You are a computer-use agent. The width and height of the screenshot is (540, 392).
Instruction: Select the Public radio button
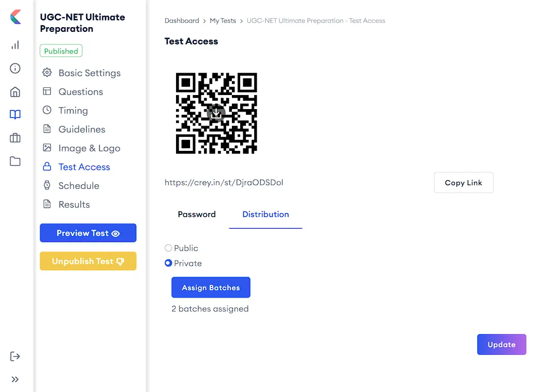coord(168,248)
